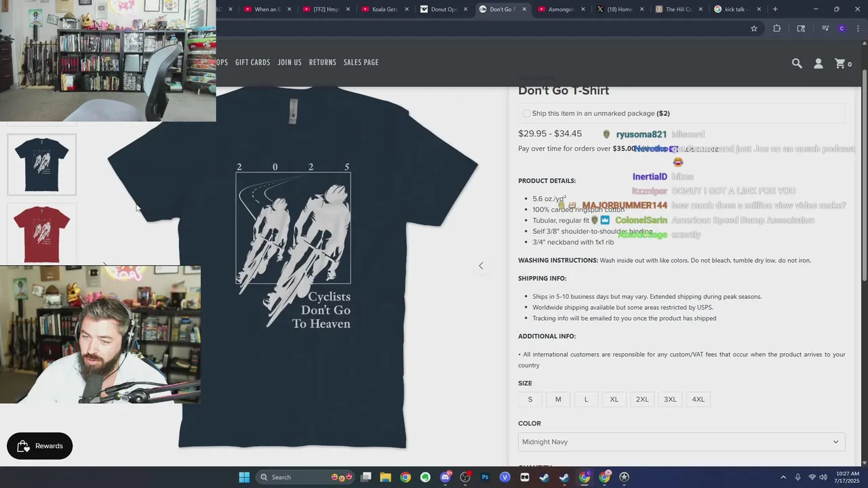Click the $29.95 - $34.45 price
Screen dimensions: 868x488
coord(550,134)
